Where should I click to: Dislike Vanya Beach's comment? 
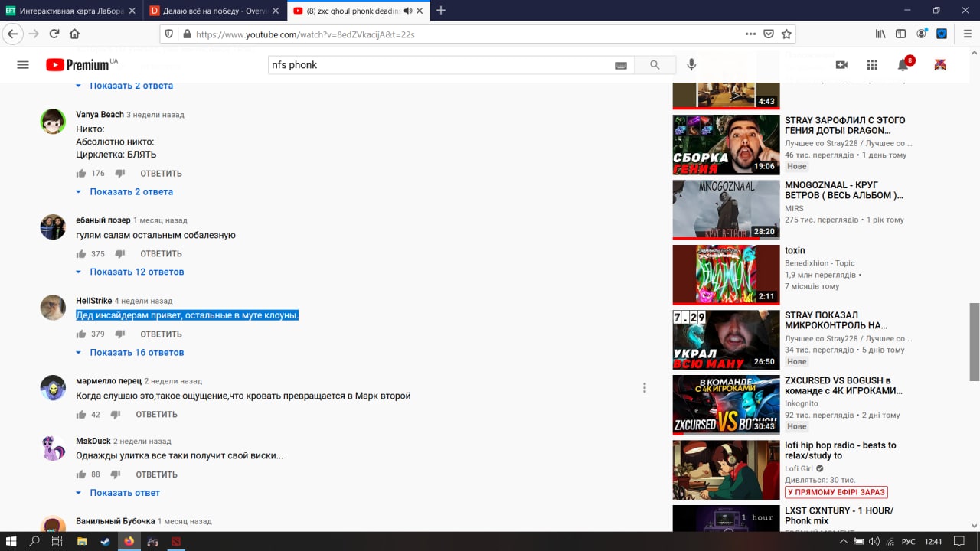[x=119, y=173]
